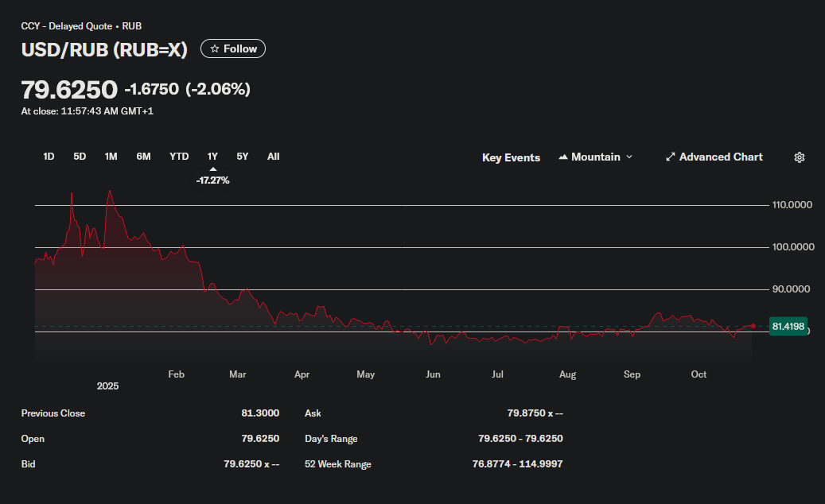This screenshot has width=825, height=504.
Task: Click the Open row label
Action: 33,439
